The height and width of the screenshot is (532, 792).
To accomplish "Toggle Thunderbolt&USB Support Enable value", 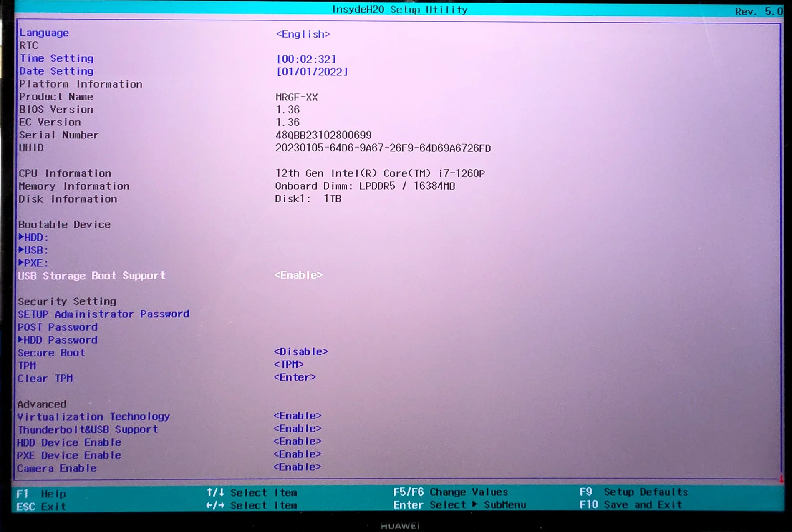I will tap(298, 429).
